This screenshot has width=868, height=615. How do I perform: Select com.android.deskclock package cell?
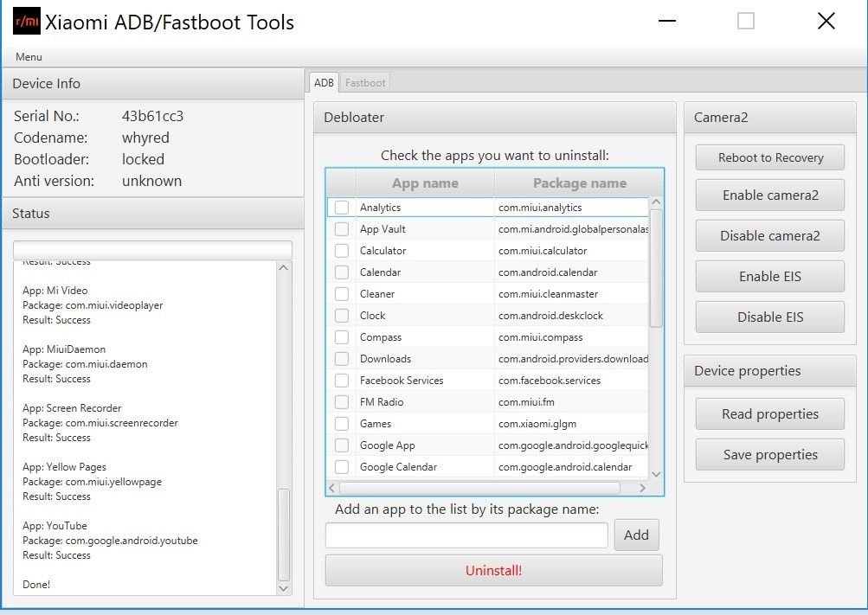pyautogui.click(x=571, y=315)
